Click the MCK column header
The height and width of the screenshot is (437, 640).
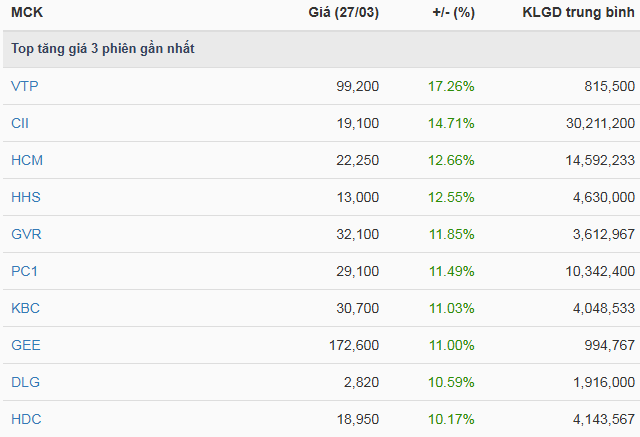click(x=27, y=14)
